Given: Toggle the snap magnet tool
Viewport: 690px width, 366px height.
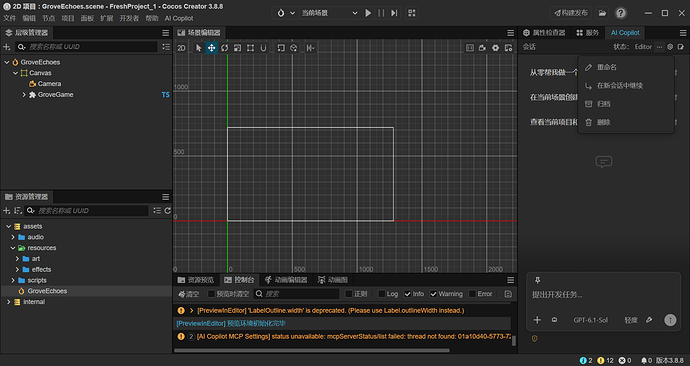Looking at the screenshot, I should [x=263, y=48].
